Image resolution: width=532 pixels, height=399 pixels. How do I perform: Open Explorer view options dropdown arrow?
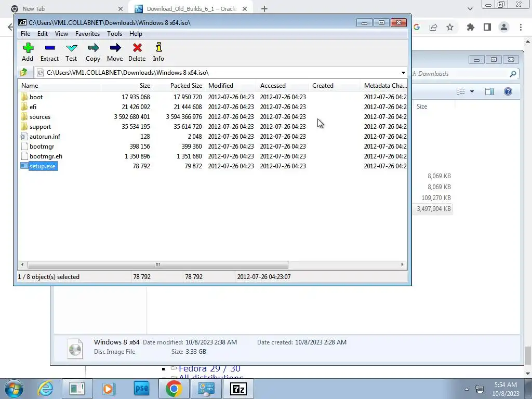point(472,91)
